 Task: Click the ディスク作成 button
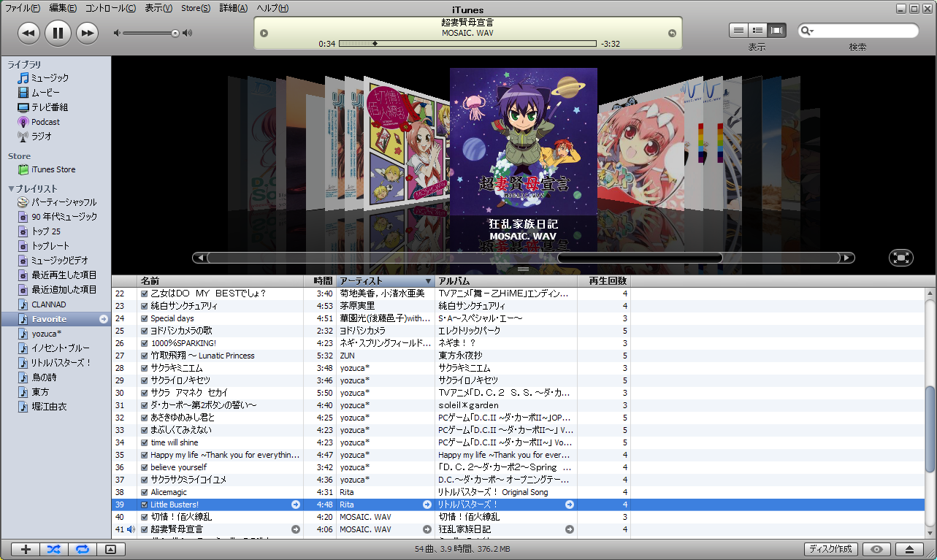[x=830, y=549]
